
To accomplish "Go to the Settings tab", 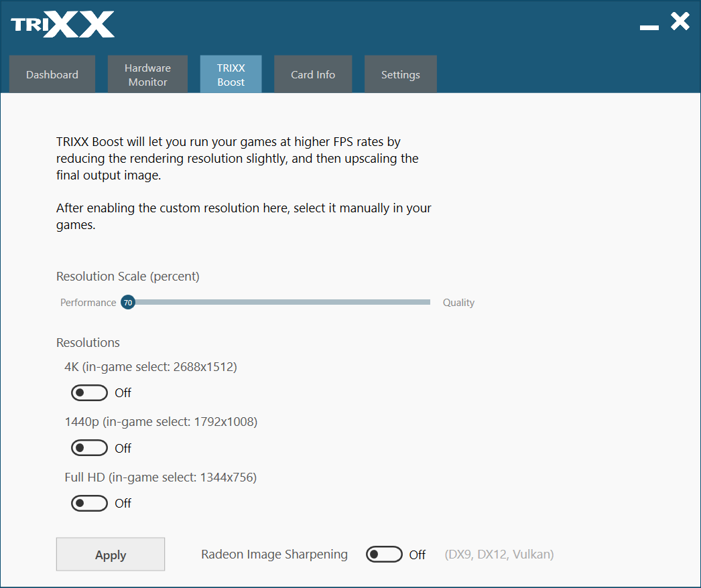I will coord(401,74).
